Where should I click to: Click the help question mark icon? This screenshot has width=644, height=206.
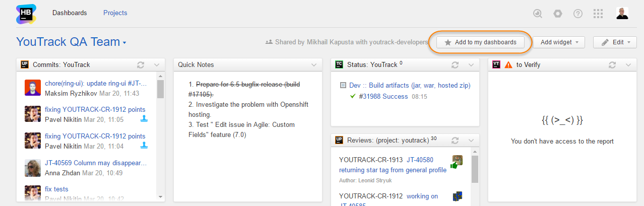pos(578,14)
